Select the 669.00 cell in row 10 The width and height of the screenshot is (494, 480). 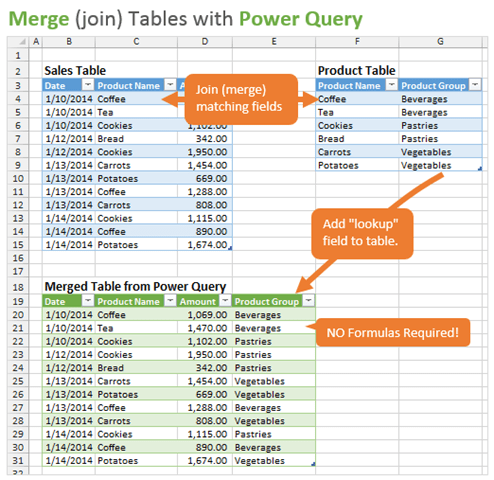[205, 179]
